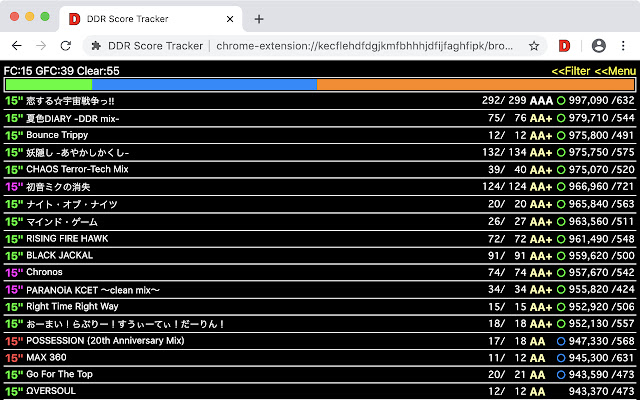The width and height of the screenshot is (640, 400).
Task: Click the pink 15 level on the Chronos row
Action: pos(14,272)
